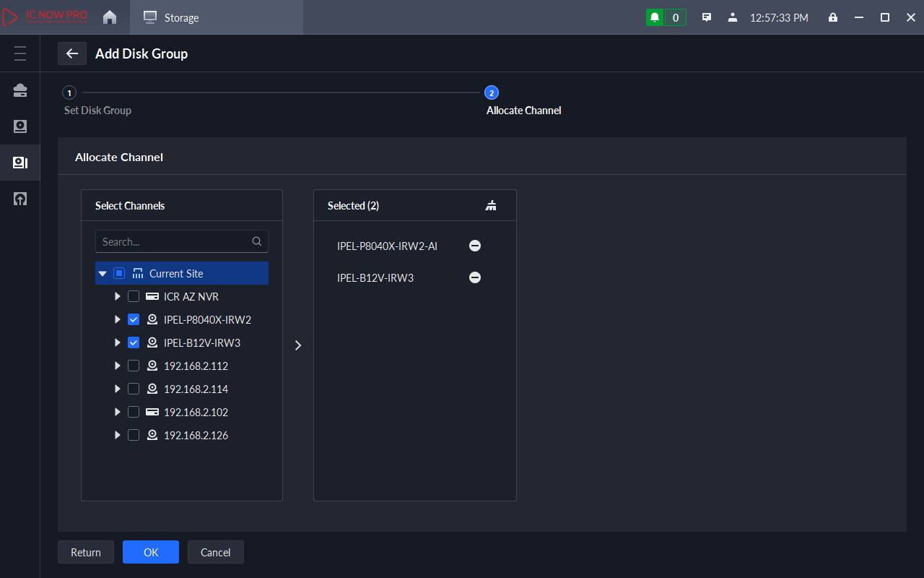Lock the client with padlock icon
The image size is (924, 578).
pos(833,17)
